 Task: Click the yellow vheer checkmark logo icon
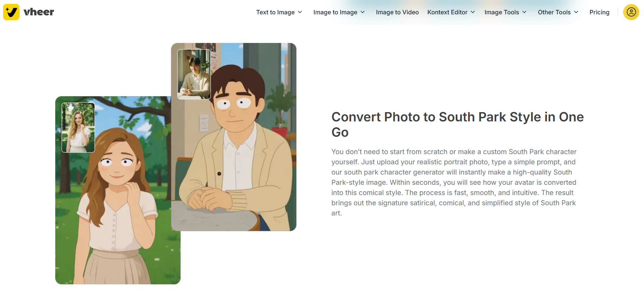(x=11, y=12)
